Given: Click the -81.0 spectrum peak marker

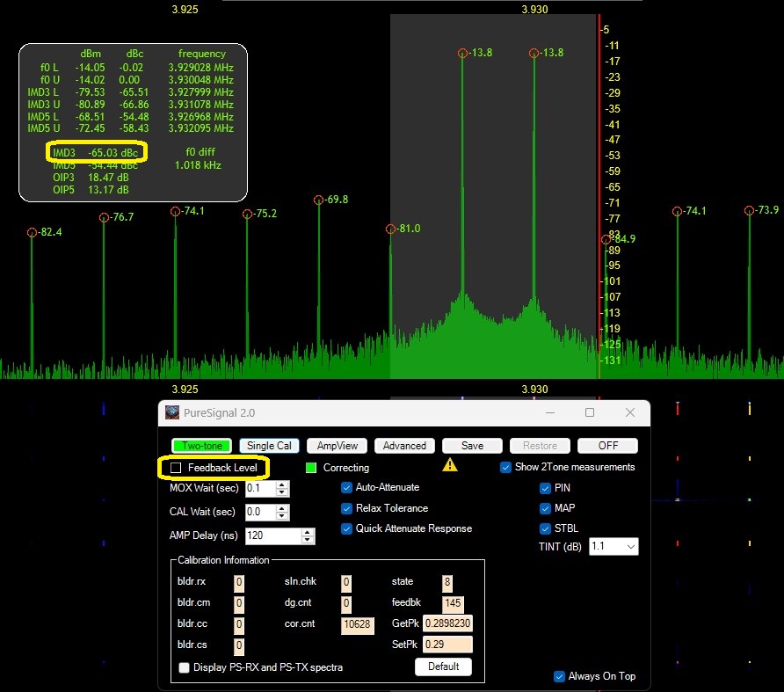Looking at the screenshot, I should tap(390, 229).
